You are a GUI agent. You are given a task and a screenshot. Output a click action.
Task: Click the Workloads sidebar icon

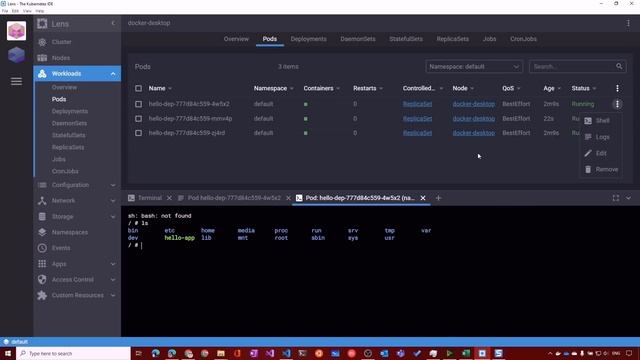[x=42, y=73]
